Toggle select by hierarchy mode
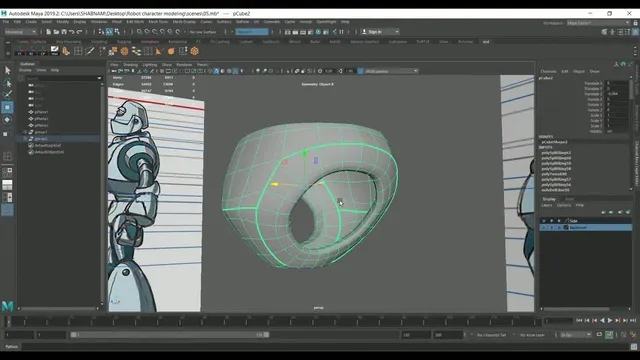640x360 pixels. 101,32
